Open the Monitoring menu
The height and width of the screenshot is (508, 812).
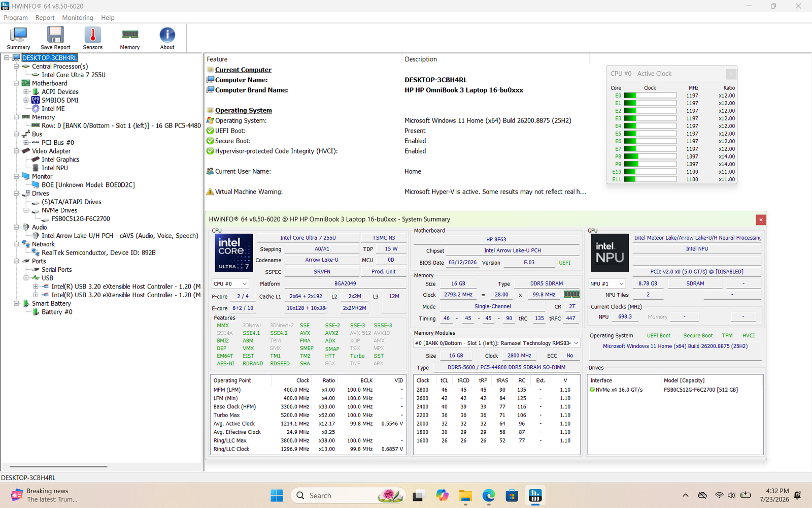click(x=78, y=18)
